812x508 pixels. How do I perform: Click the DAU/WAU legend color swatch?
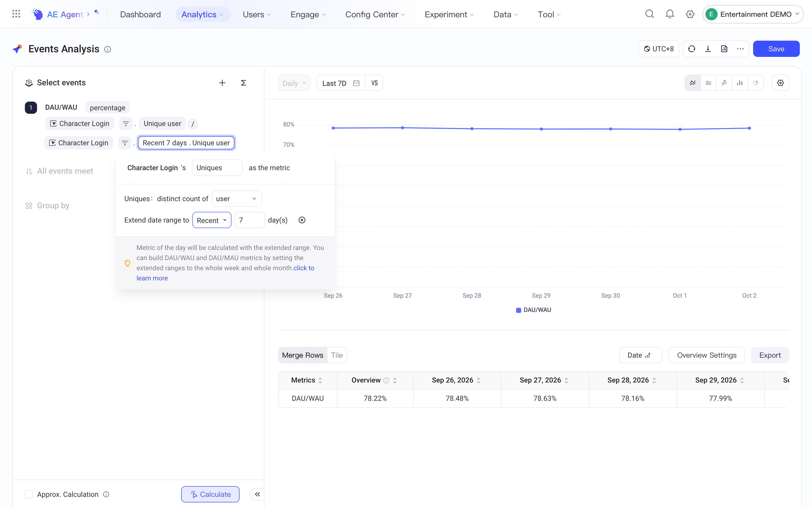pos(518,310)
